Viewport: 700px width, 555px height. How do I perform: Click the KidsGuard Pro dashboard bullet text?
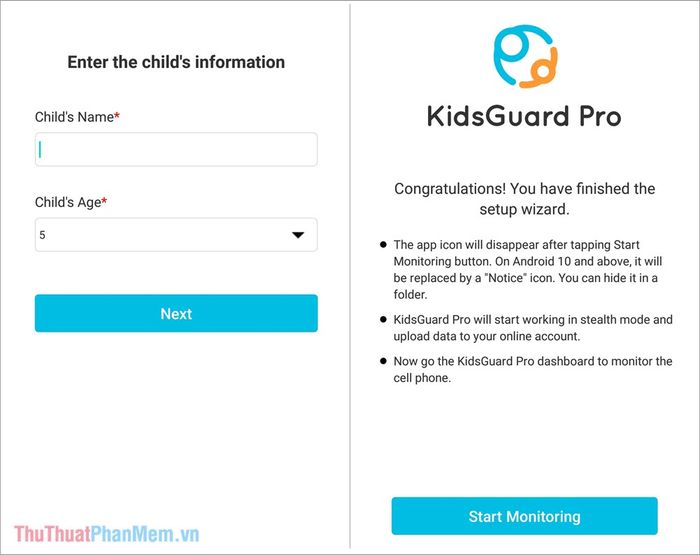coord(532,370)
